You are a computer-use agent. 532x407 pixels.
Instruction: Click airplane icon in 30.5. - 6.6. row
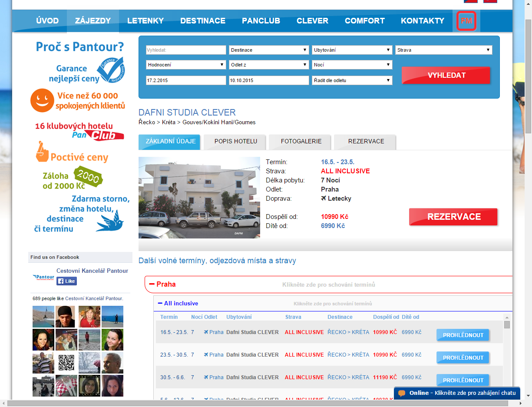click(206, 377)
